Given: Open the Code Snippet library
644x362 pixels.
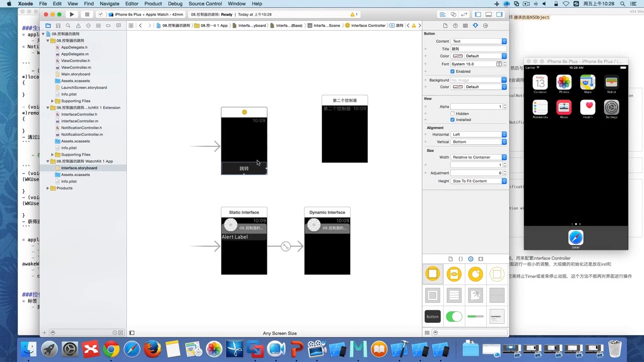Looking at the screenshot, I should 461,259.
